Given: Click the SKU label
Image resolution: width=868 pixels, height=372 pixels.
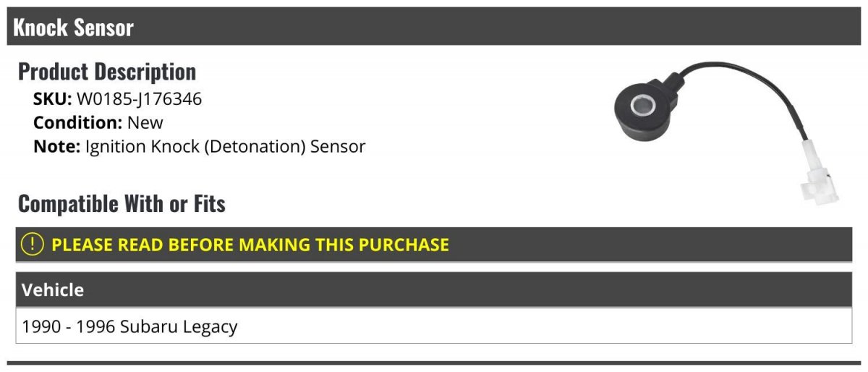Looking at the screenshot, I should coord(53,99).
